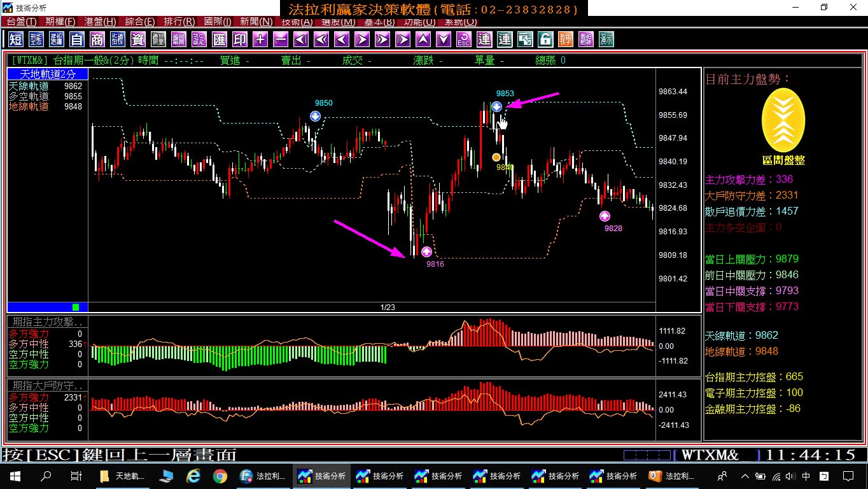Click the double right arrow toolbar button
The width and height of the screenshot is (868, 489).
click(382, 39)
